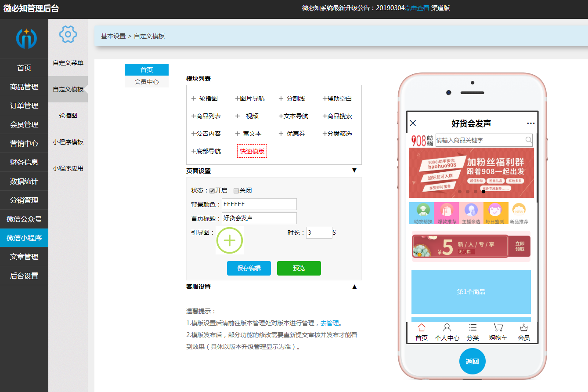The width and height of the screenshot is (588, 392).
Task: Add the 轮播图 module from module list
Action: coord(205,98)
